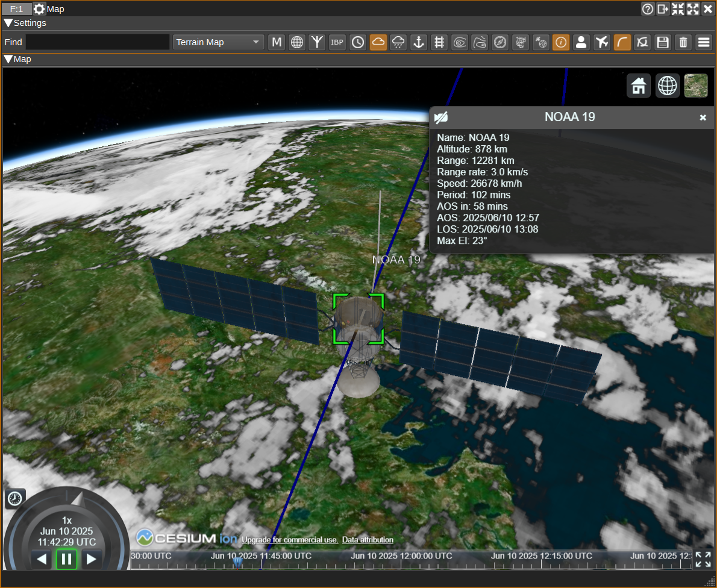Click the airplane icon in toolbar
This screenshot has width=717, height=588.
(x=601, y=42)
